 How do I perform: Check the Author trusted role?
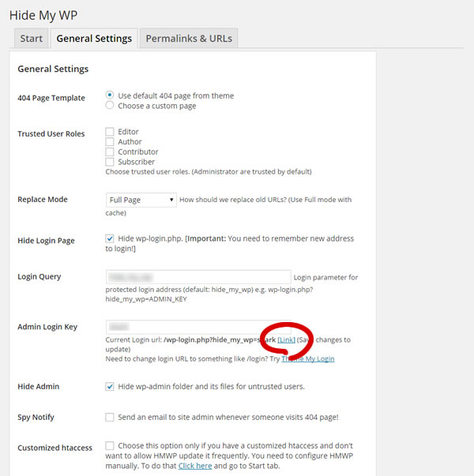[x=110, y=141]
